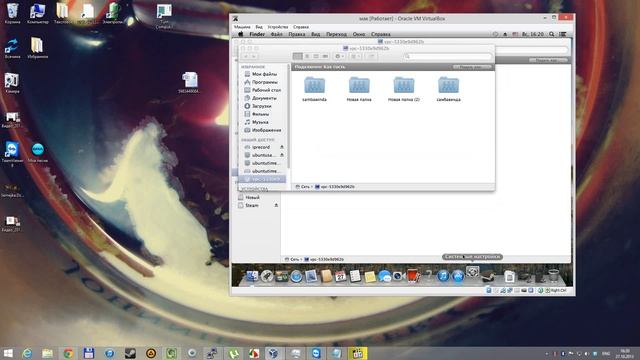Image resolution: width=640 pixels, height=360 pixels.
Task: Open System Preferences in the dock
Action: click(x=472, y=272)
